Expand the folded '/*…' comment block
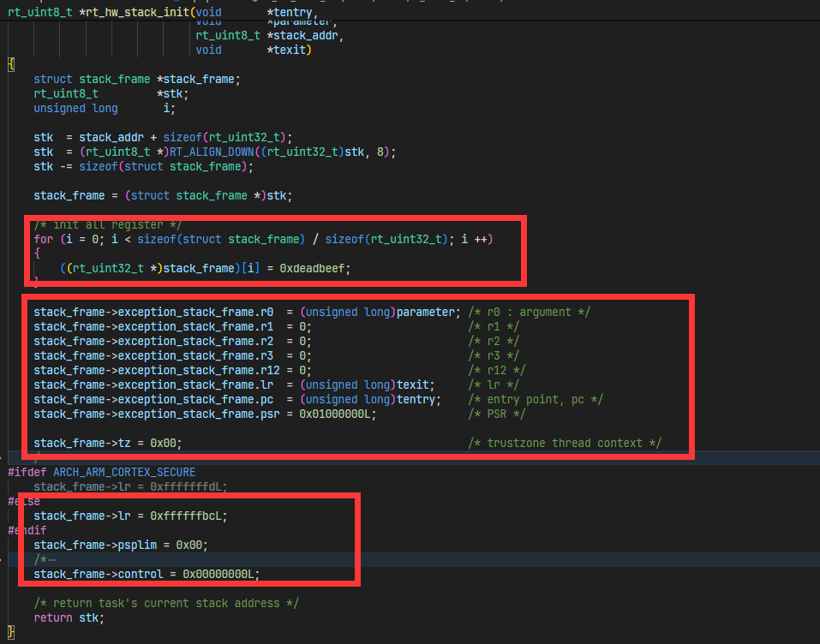 45,559
